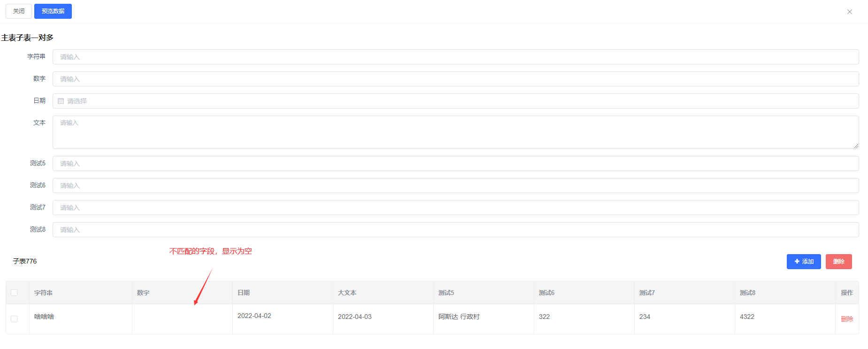The height and width of the screenshot is (349, 868).
Task: Click the 预览数据 button
Action: pos(53,11)
